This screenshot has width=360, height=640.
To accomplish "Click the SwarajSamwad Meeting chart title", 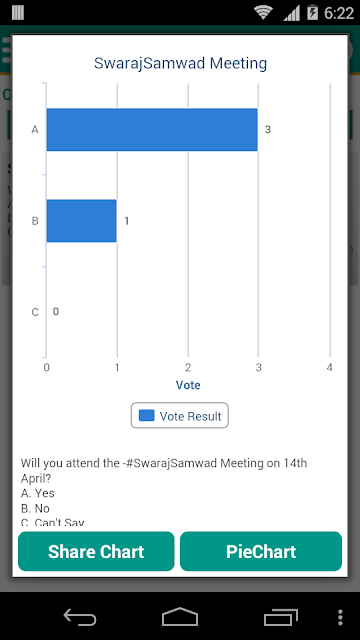I will [x=180, y=63].
